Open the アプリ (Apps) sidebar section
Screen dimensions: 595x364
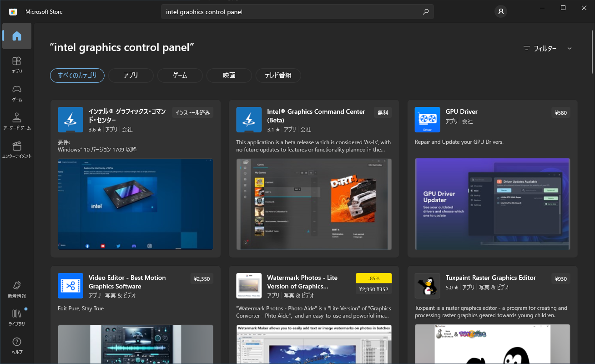point(17,65)
